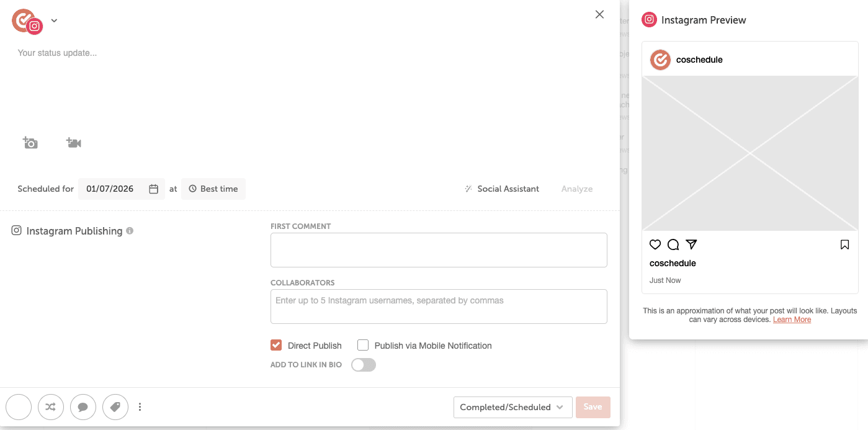Open the three-dot more options menu
This screenshot has width=868, height=430.
pos(140,407)
